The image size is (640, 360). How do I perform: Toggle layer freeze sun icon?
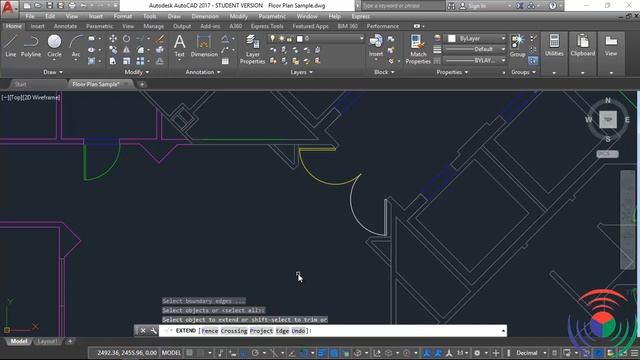[x=281, y=38]
